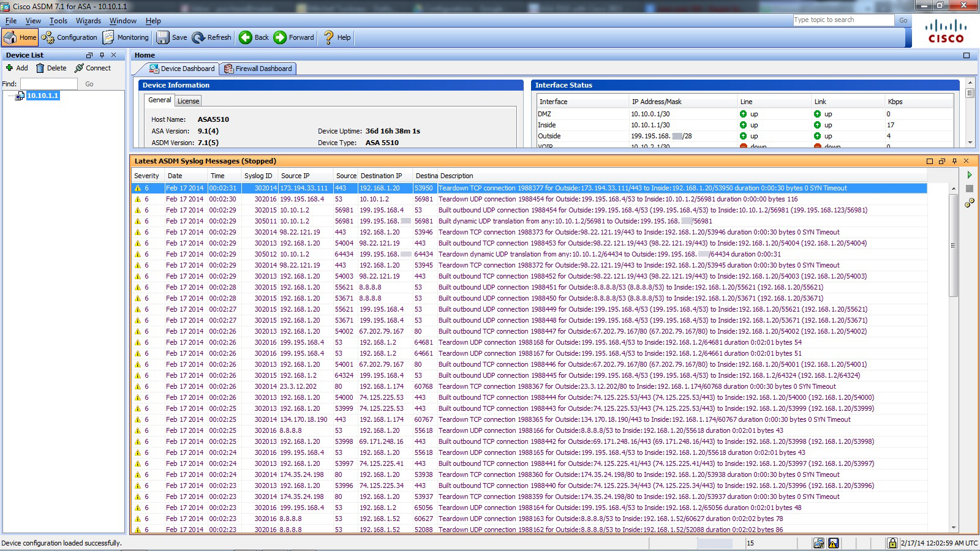Open the Help menu

point(153,21)
